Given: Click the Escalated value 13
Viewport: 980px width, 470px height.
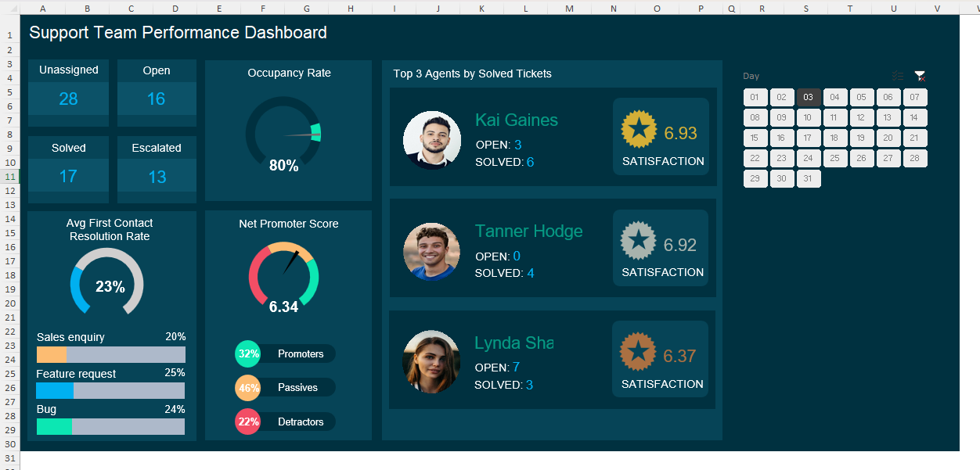Looking at the screenshot, I should pyautogui.click(x=157, y=177).
